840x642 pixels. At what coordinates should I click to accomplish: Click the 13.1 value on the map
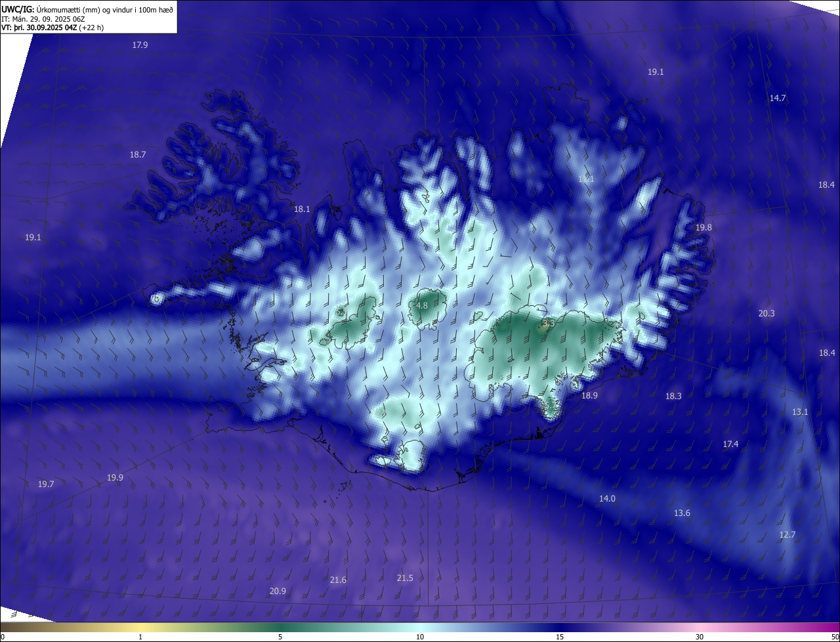click(800, 412)
